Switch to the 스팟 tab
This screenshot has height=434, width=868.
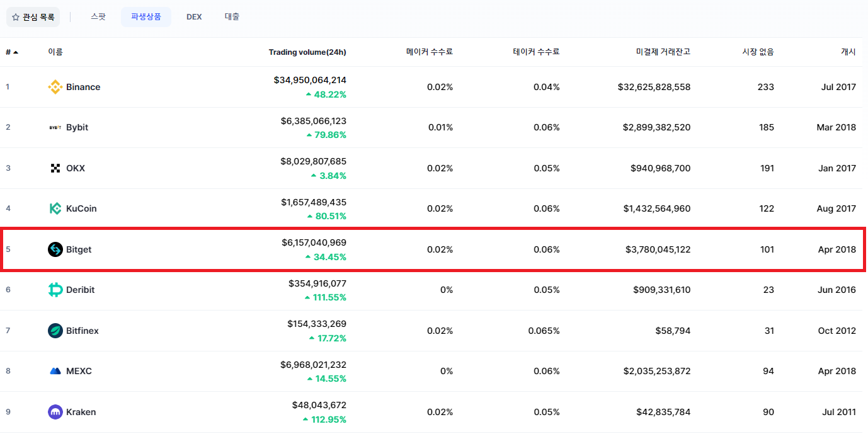click(x=98, y=16)
